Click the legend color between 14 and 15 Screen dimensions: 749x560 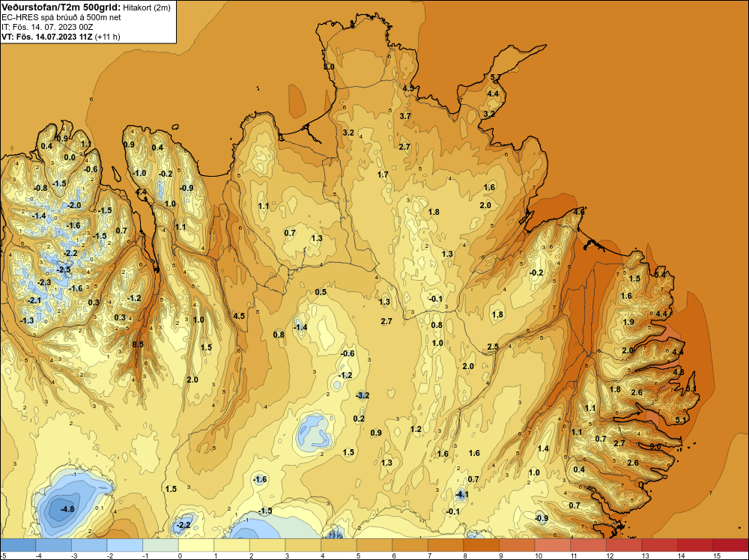tap(695, 545)
